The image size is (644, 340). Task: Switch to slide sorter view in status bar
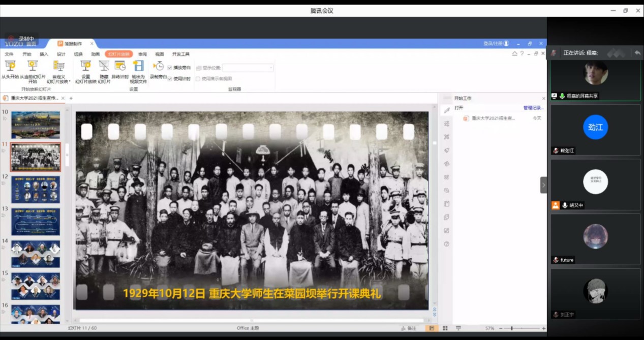click(445, 328)
